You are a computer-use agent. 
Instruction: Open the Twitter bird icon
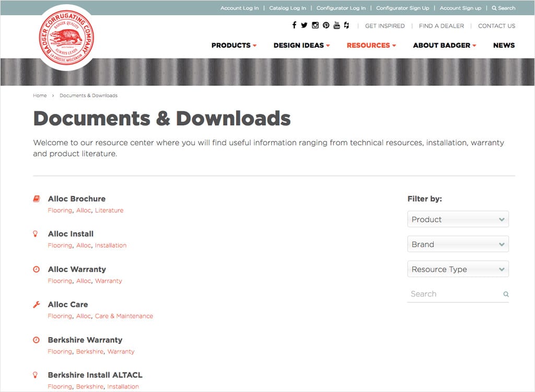pos(304,25)
